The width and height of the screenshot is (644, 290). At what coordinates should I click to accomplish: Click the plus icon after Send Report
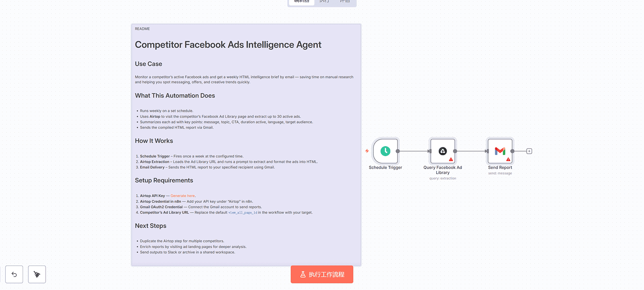[x=529, y=151]
